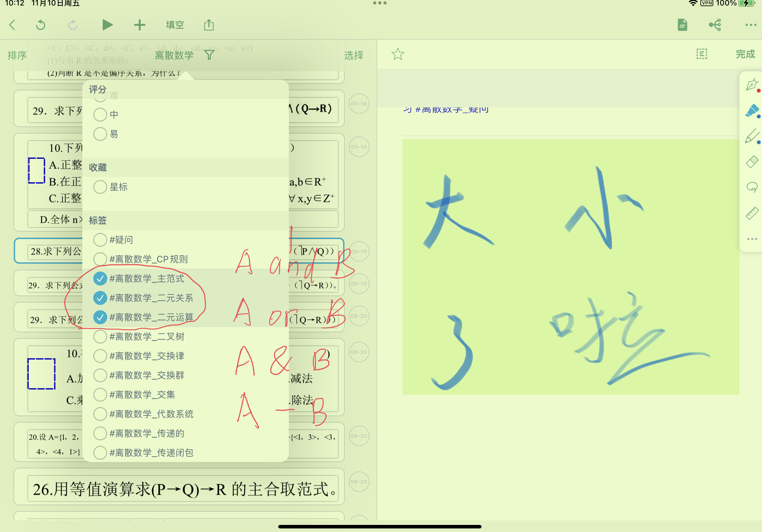Select the pencil tool
The image size is (762, 532).
[752, 136]
